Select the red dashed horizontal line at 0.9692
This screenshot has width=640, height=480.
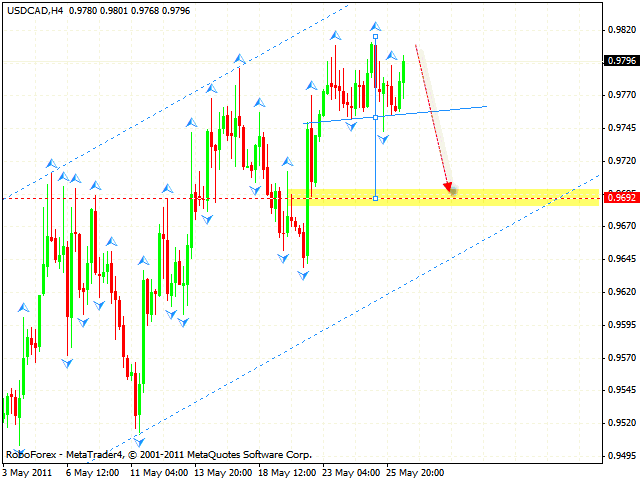click(150, 198)
